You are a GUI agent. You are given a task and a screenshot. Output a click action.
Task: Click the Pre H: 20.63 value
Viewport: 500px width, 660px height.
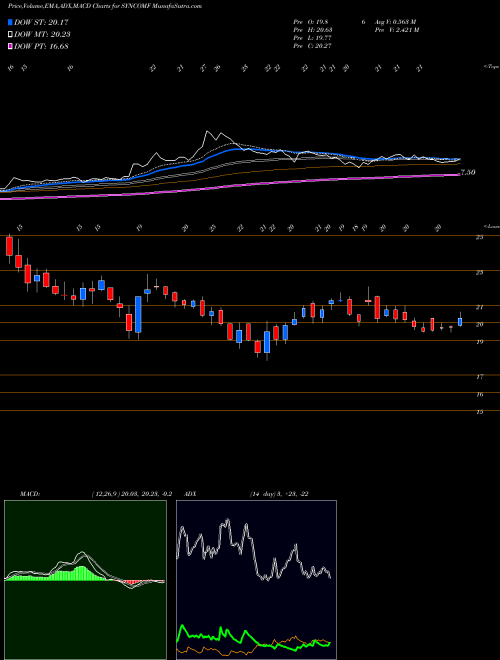(x=313, y=30)
